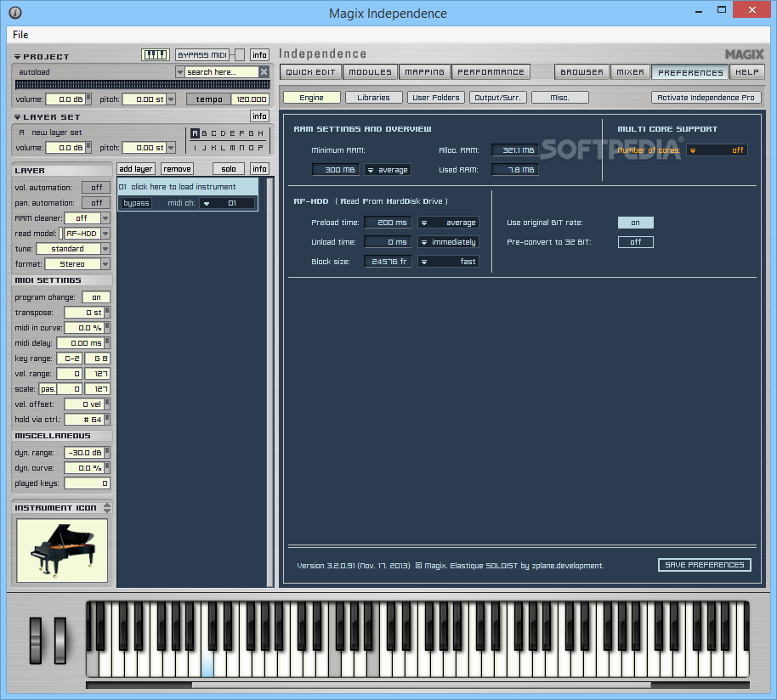
Task: Open the RAM cleaner dropdown
Action: point(105,218)
